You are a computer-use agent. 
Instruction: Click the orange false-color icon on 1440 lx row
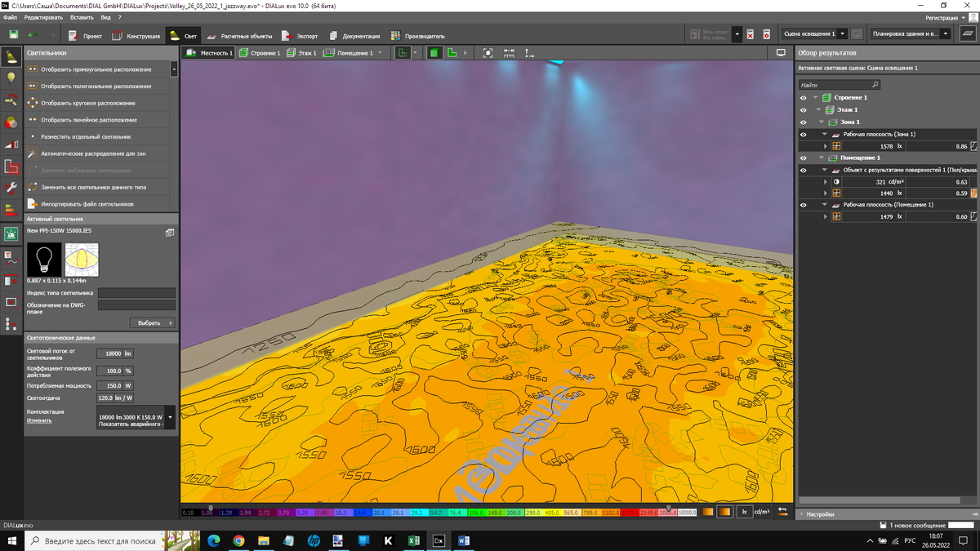click(x=973, y=193)
